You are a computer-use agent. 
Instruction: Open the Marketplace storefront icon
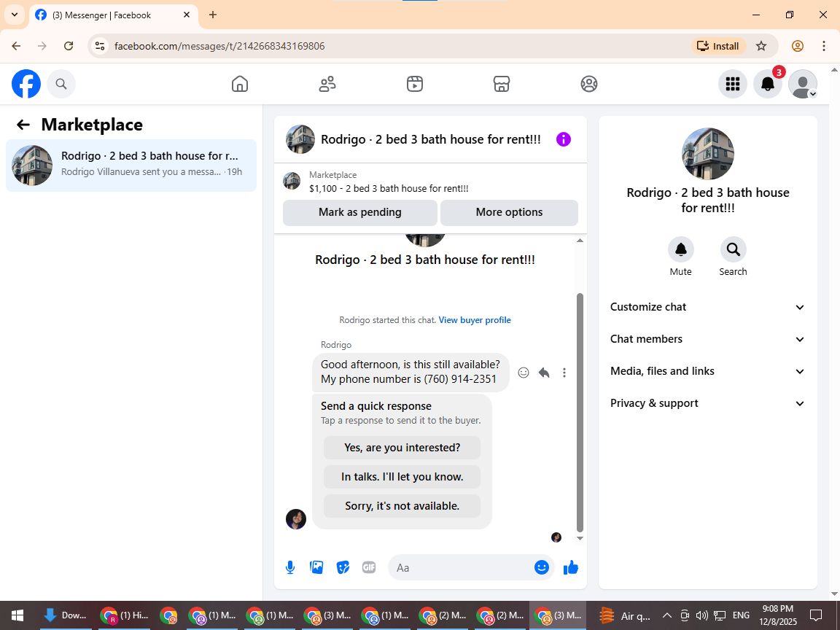(x=502, y=84)
